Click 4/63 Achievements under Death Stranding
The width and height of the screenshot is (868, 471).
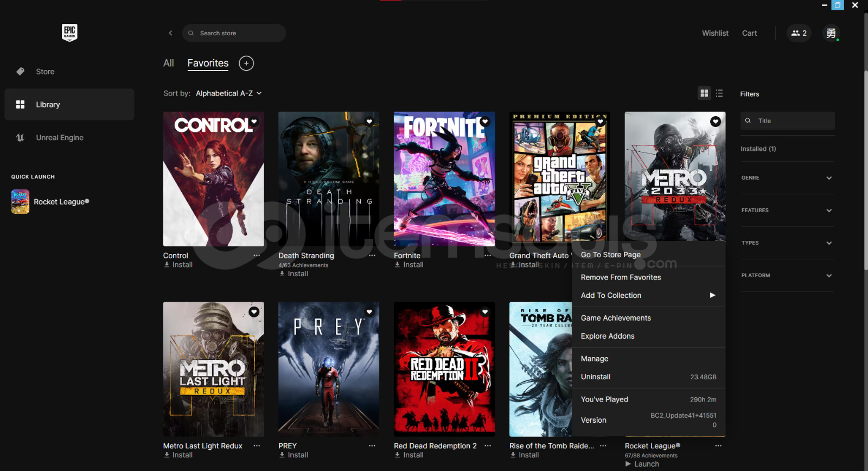click(303, 265)
